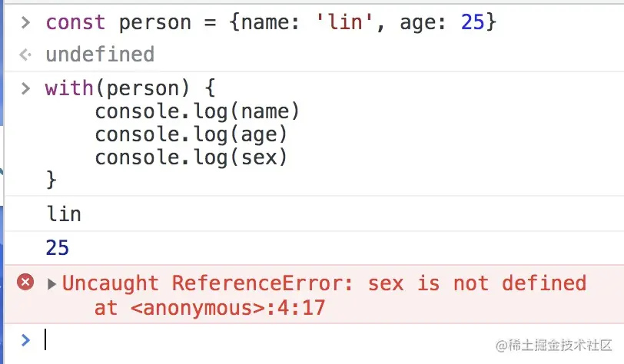The width and height of the screenshot is (624, 364).
Task: Select the logged number output 25
Action: point(58,248)
